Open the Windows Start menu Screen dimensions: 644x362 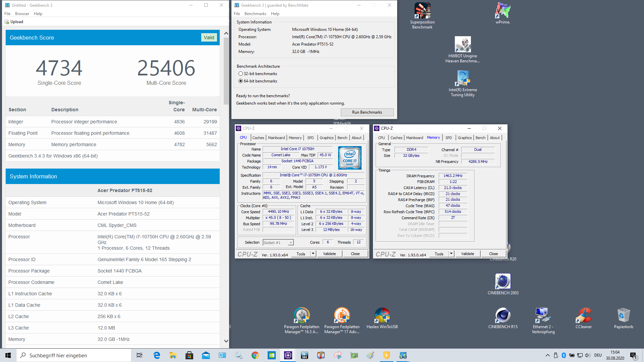(8, 355)
